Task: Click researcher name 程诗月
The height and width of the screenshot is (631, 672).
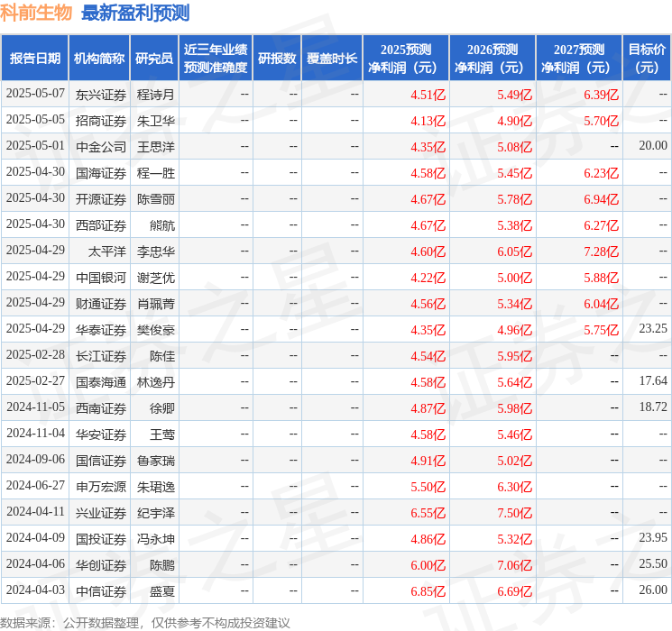Action: 155,95
